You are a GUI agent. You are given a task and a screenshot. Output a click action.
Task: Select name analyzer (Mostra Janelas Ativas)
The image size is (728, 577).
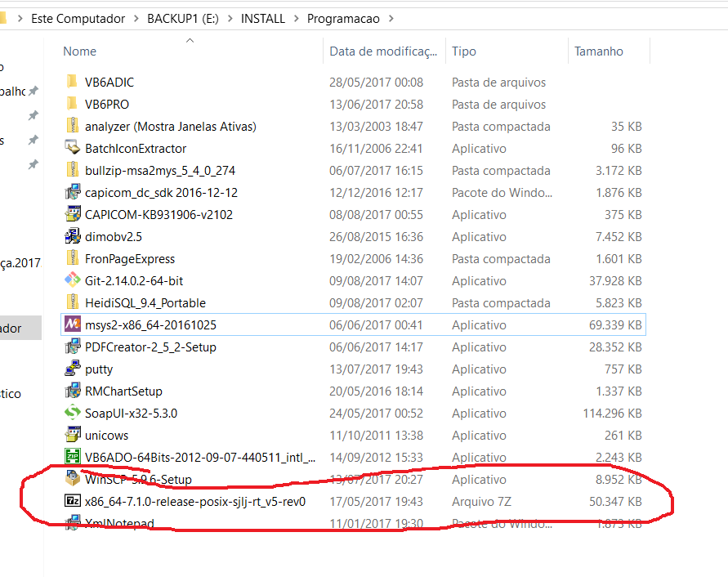click(x=171, y=127)
